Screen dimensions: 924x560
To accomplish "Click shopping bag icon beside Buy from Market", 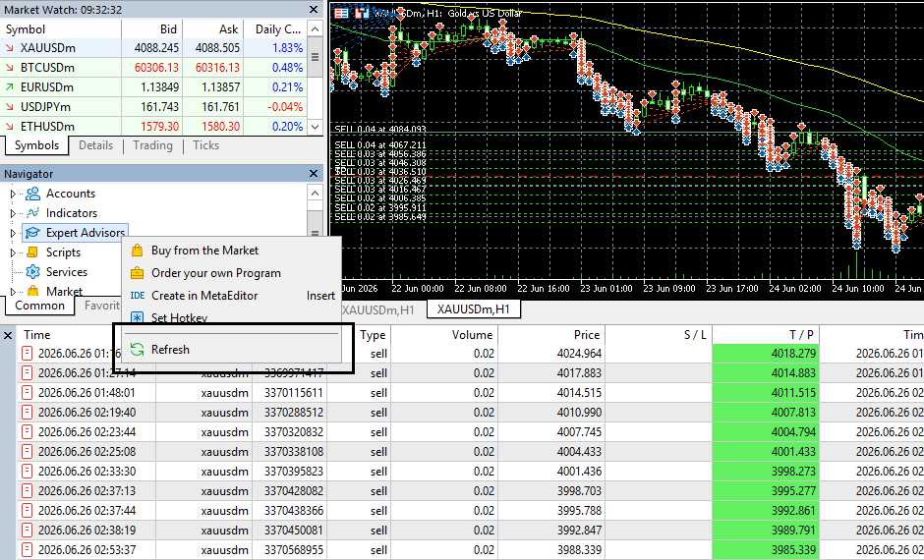I will (138, 251).
